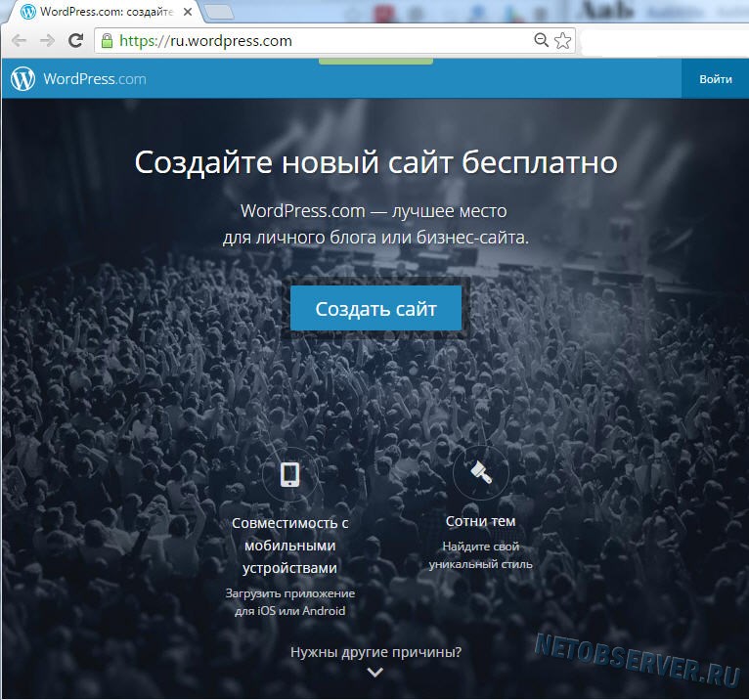Reload the page with the refresh icon
The height and width of the screenshot is (700, 749).
(x=76, y=41)
